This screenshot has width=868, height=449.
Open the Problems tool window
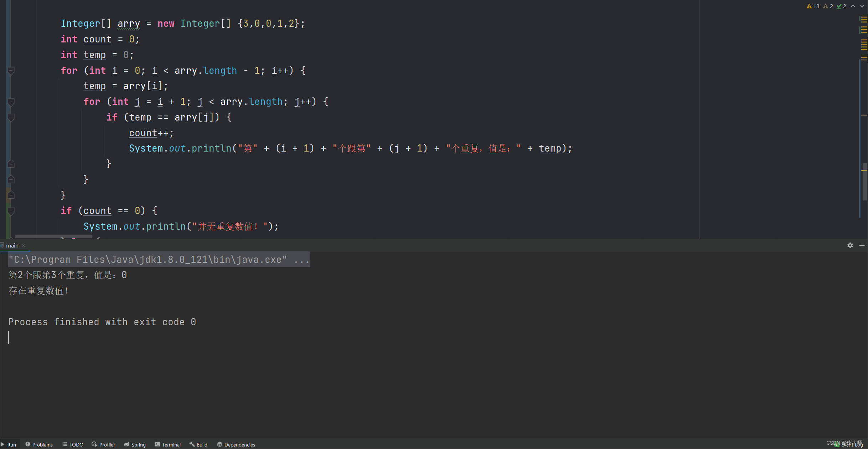tap(39, 444)
